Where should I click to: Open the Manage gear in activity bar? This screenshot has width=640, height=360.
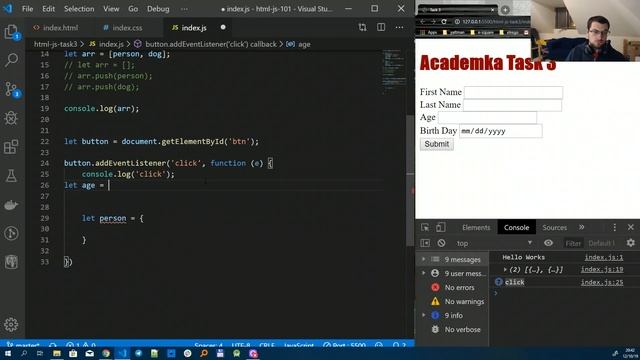pyautogui.click(x=11, y=325)
